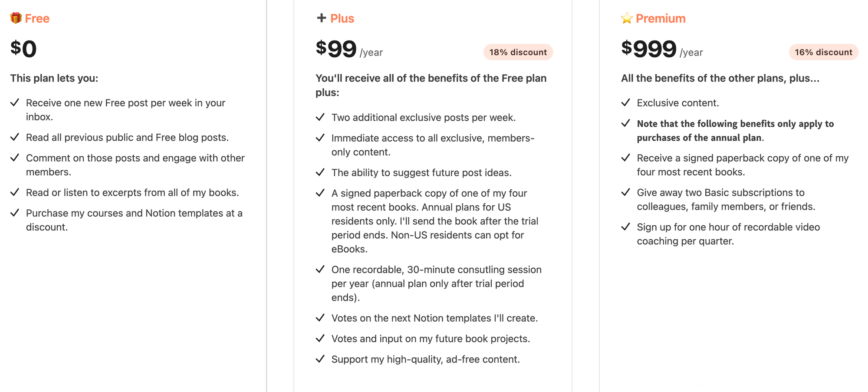Select the Free plan heading
This screenshot has width=868, height=392.
(x=37, y=18)
